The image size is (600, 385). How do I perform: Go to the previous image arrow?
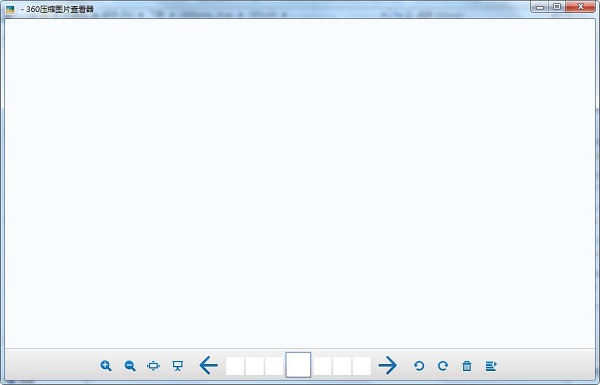coord(209,365)
